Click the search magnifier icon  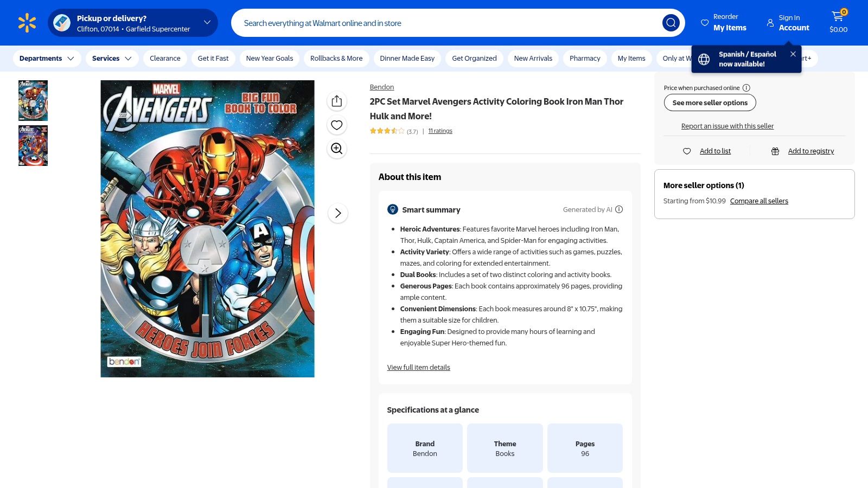[671, 23]
